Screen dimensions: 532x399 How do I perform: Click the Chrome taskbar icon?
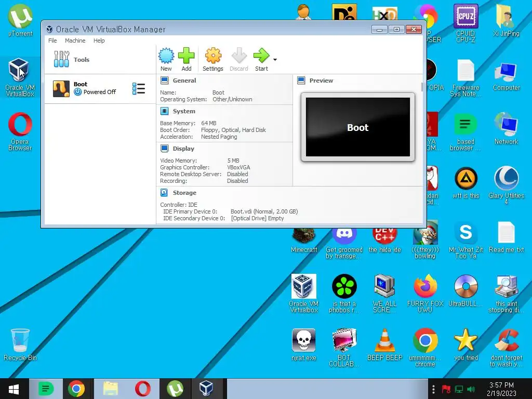pos(76,389)
